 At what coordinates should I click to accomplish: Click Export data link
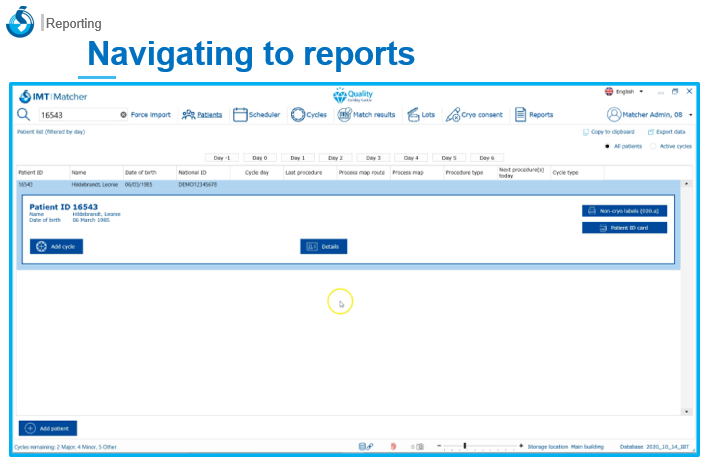pyautogui.click(x=666, y=132)
